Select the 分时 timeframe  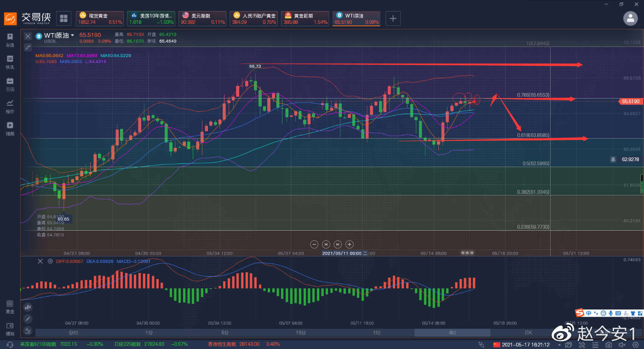[x=73, y=333]
